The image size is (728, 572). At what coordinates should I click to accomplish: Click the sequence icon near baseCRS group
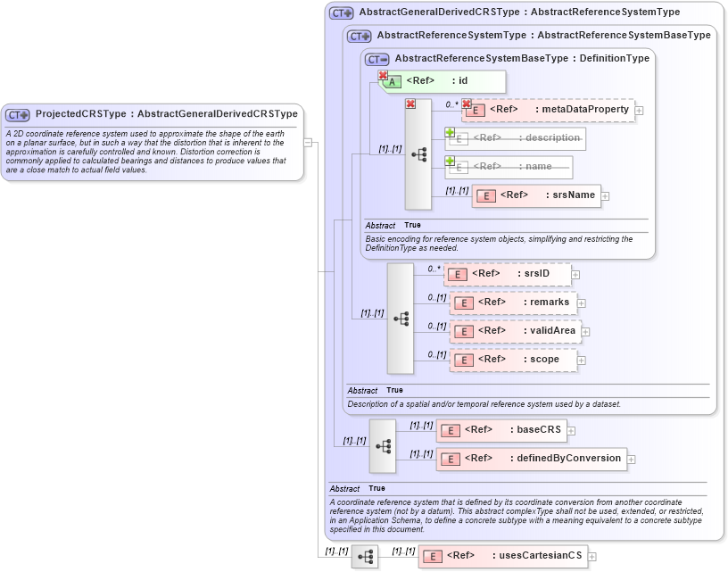coord(382,444)
